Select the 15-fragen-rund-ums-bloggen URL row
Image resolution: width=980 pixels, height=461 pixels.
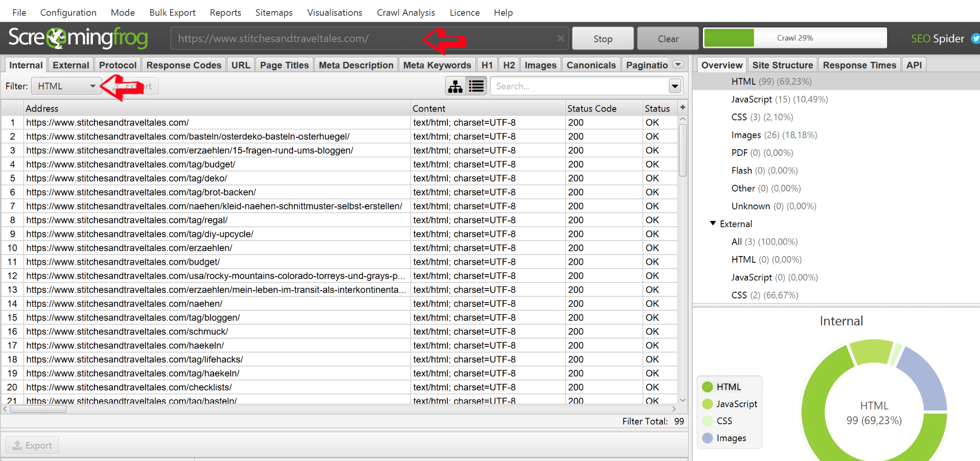(x=340, y=150)
